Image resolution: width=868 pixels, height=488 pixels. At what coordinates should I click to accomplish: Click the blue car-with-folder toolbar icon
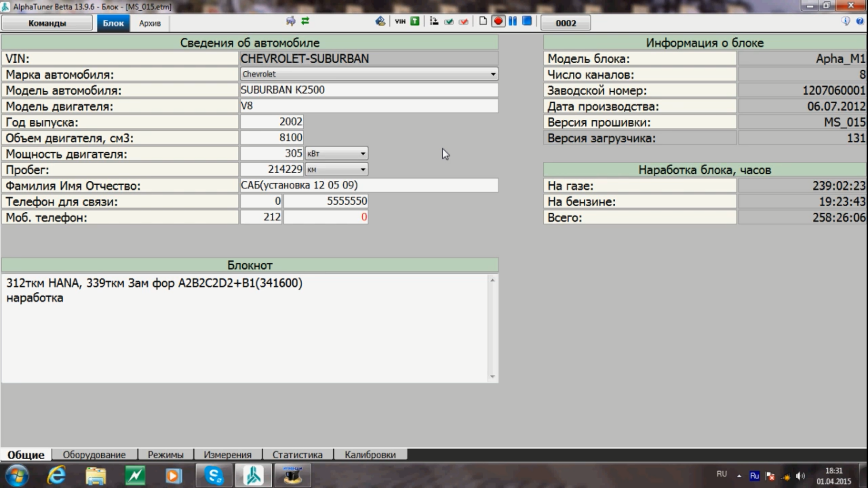(x=380, y=21)
